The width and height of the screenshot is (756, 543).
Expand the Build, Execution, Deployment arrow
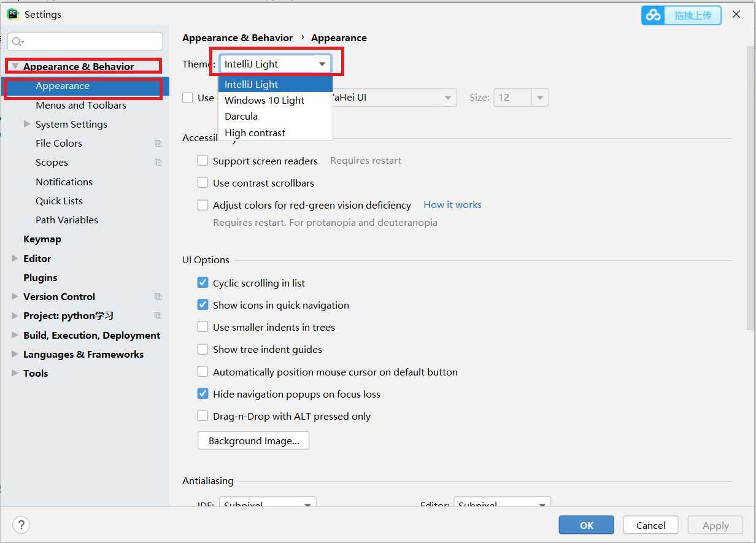[x=15, y=335]
